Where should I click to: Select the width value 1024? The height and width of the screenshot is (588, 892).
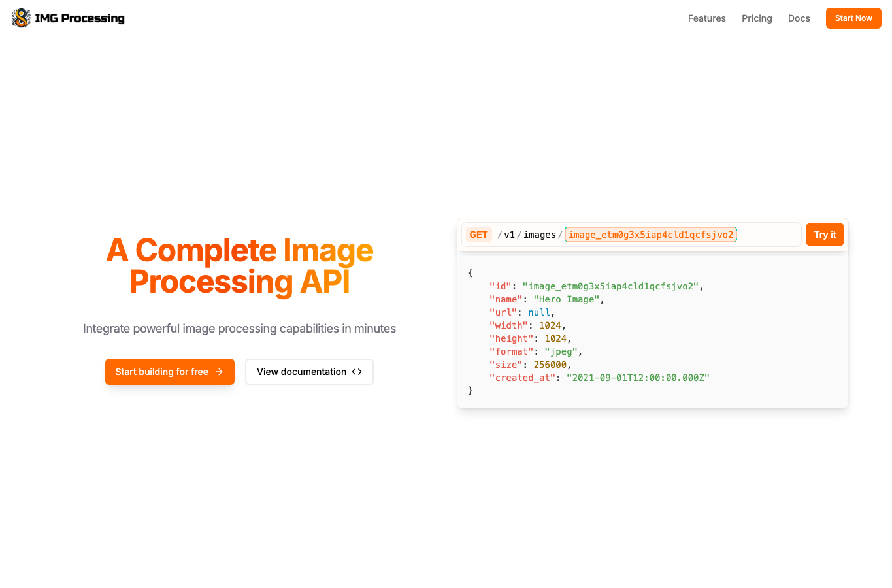[550, 325]
